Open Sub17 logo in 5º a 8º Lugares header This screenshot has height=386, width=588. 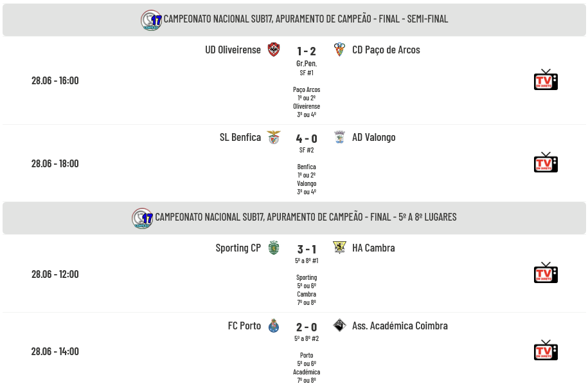point(143,218)
